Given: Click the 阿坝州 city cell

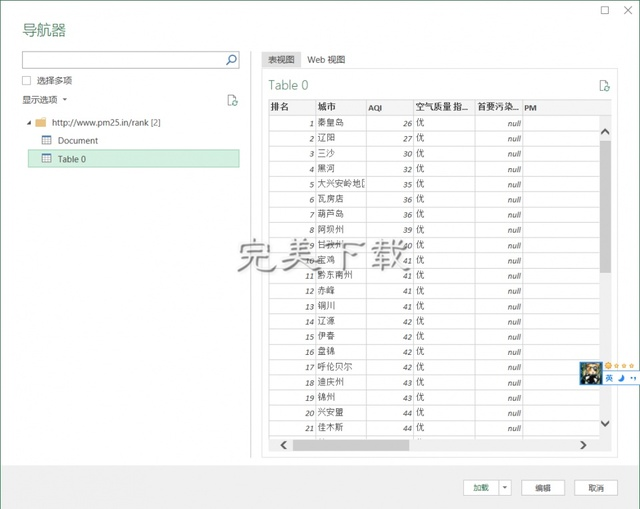Looking at the screenshot, I should 341,229.
